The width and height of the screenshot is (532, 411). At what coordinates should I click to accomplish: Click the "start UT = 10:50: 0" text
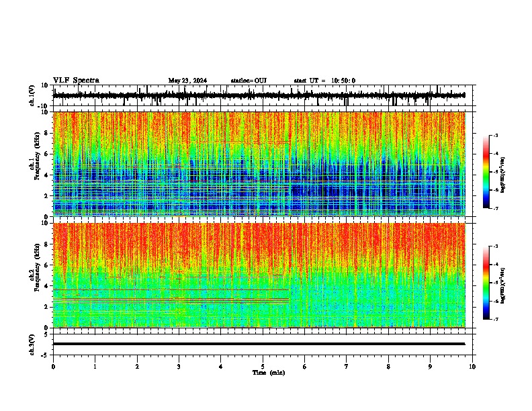(324, 81)
